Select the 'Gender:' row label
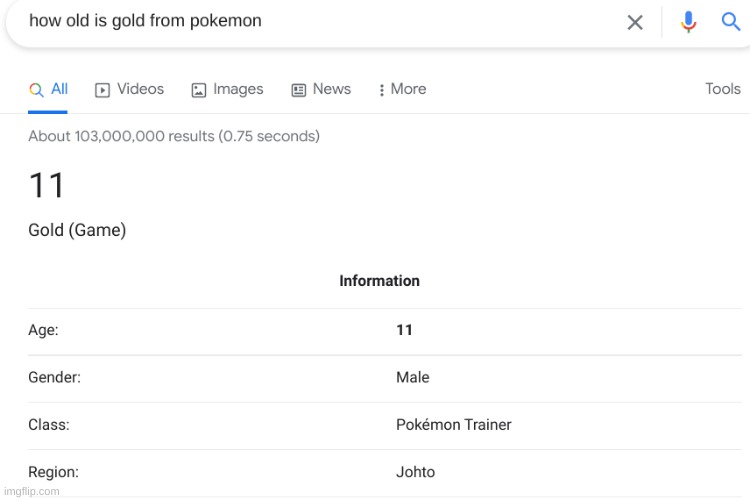 coord(55,378)
